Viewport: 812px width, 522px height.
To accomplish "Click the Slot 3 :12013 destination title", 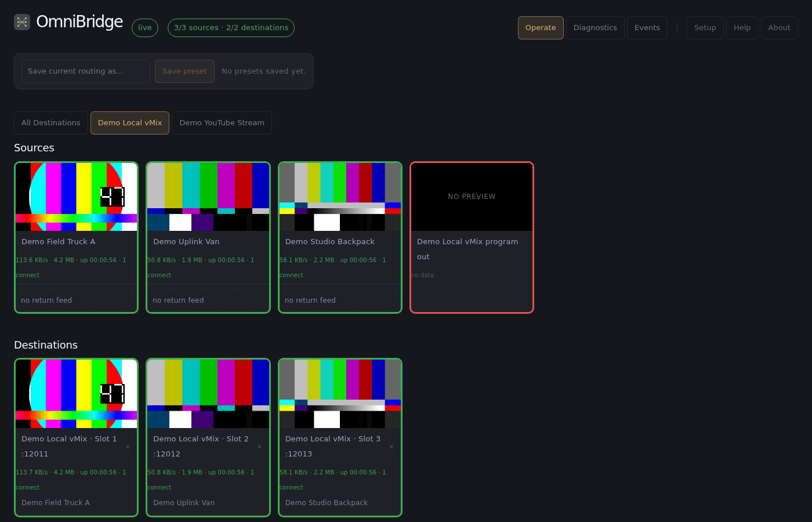I will point(333,447).
